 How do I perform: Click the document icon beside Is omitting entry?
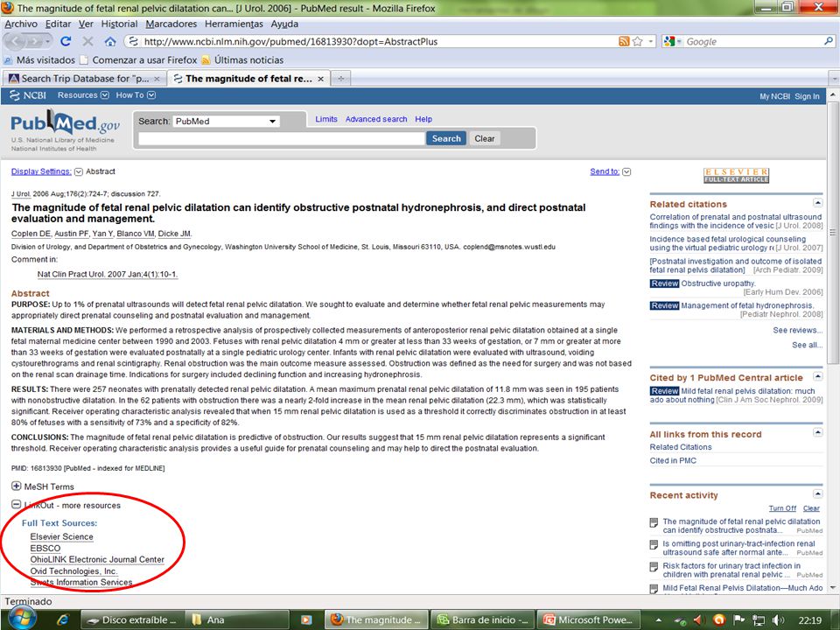(654, 545)
